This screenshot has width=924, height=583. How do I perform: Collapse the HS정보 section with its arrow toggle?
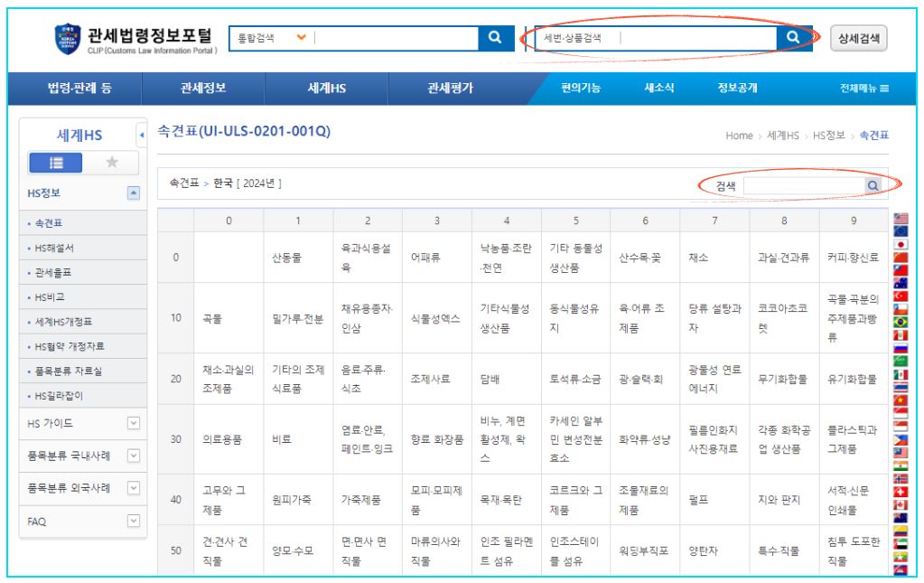132,193
